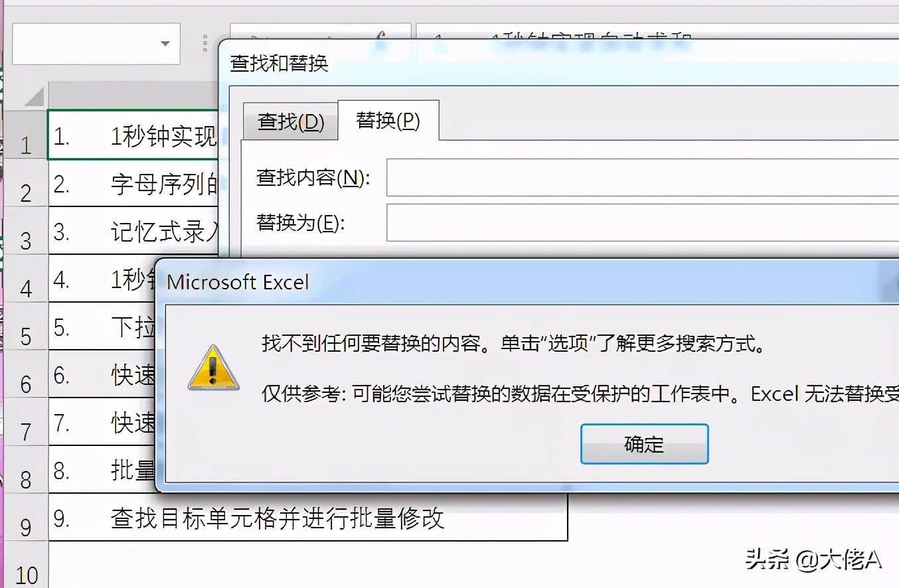Click cell A1 containing 1秒钟实现
This screenshot has width=899, height=588.
coord(134,135)
